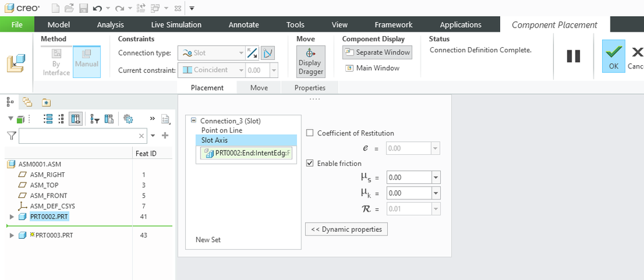
Task: Open the Annotate ribbon tab
Action: (x=243, y=25)
